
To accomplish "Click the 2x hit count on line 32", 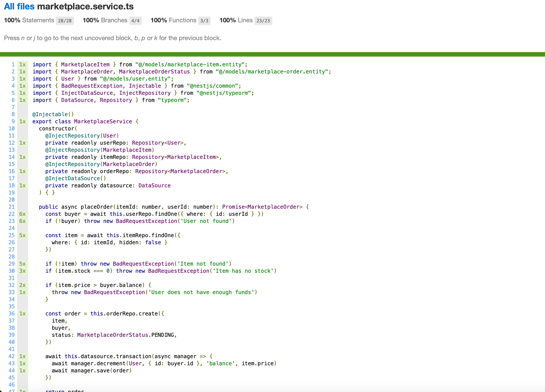I will tap(22, 285).
